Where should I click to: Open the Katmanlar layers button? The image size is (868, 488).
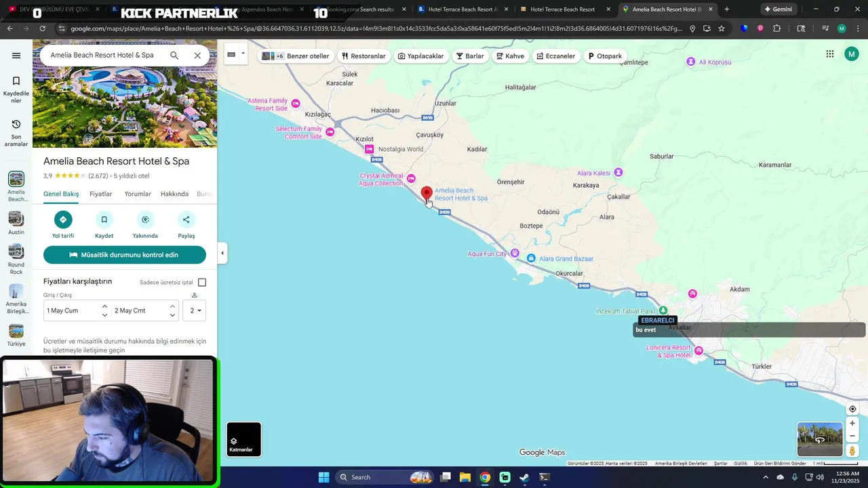click(243, 439)
